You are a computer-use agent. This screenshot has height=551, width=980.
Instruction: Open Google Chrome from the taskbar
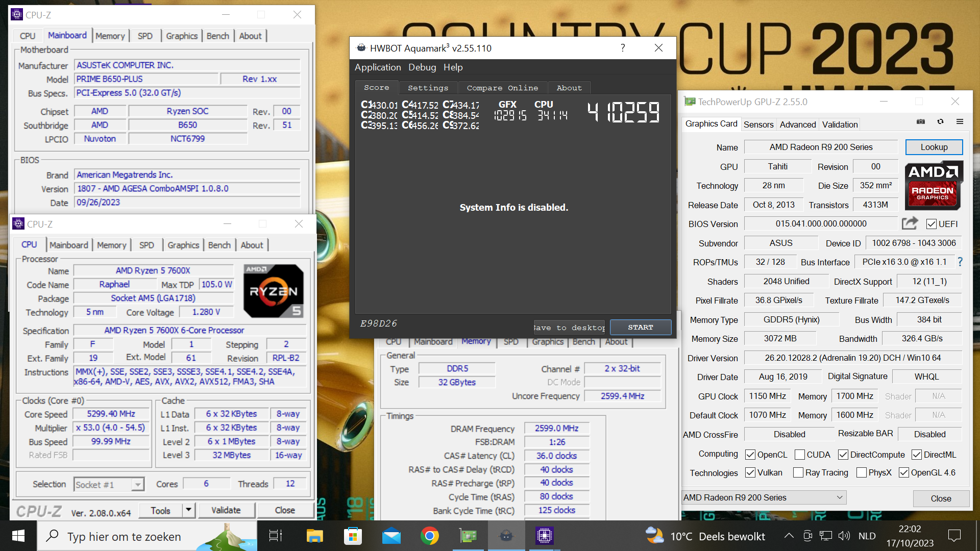430,536
